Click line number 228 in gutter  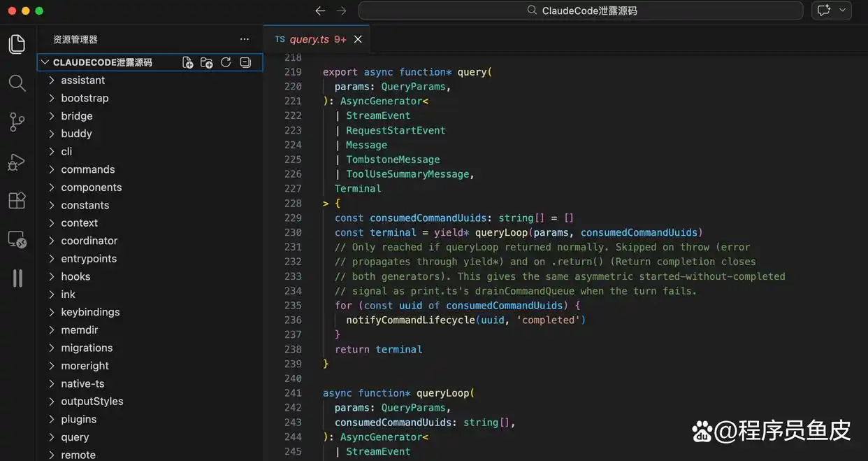tap(293, 204)
